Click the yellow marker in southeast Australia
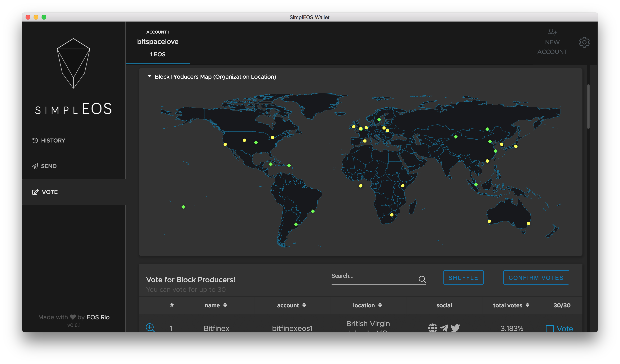 click(x=529, y=224)
